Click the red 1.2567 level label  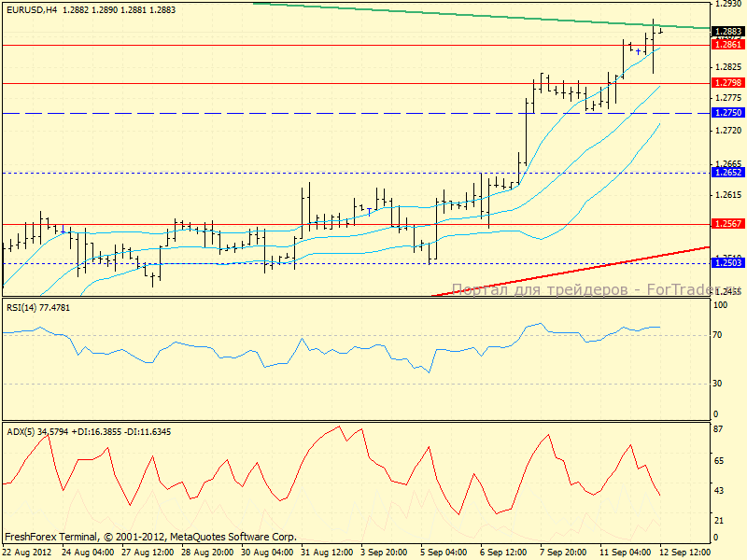point(727,224)
